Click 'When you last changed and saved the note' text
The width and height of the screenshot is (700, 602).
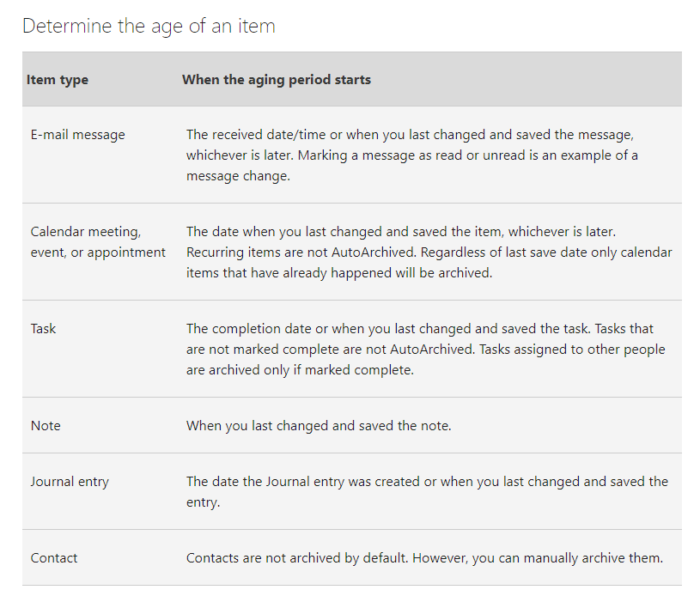[x=319, y=425]
